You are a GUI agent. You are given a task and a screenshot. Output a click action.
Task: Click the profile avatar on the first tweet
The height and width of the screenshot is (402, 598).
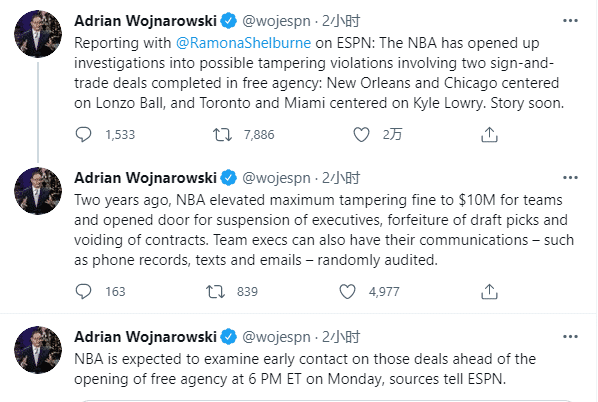pyautogui.click(x=38, y=34)
